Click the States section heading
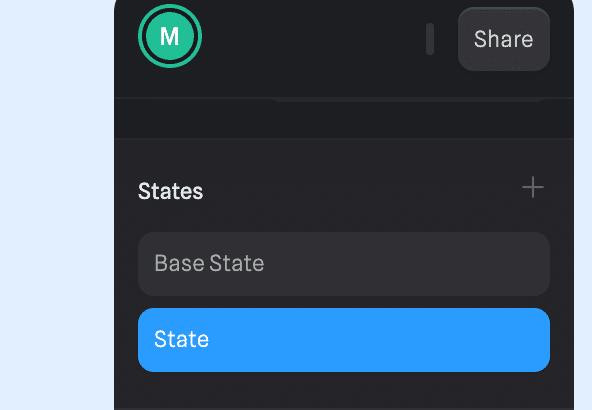 pyautogui.click(x=171, y=191)
